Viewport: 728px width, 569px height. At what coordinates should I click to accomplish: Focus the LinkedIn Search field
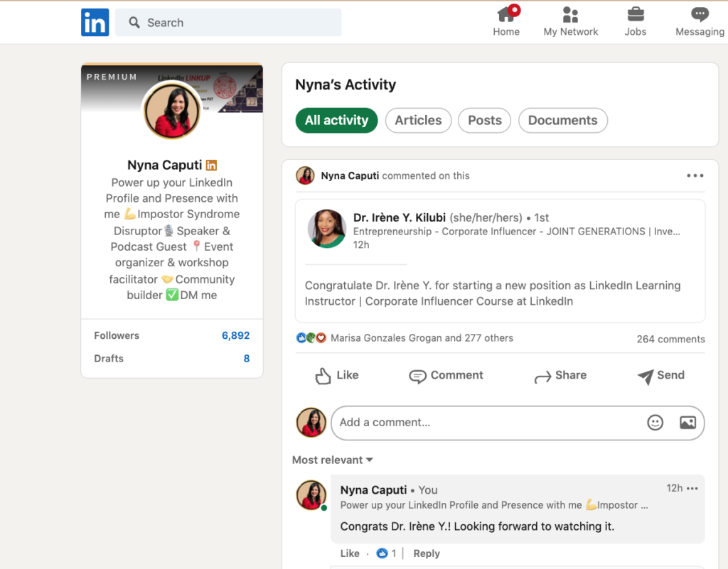click(228, 22)
